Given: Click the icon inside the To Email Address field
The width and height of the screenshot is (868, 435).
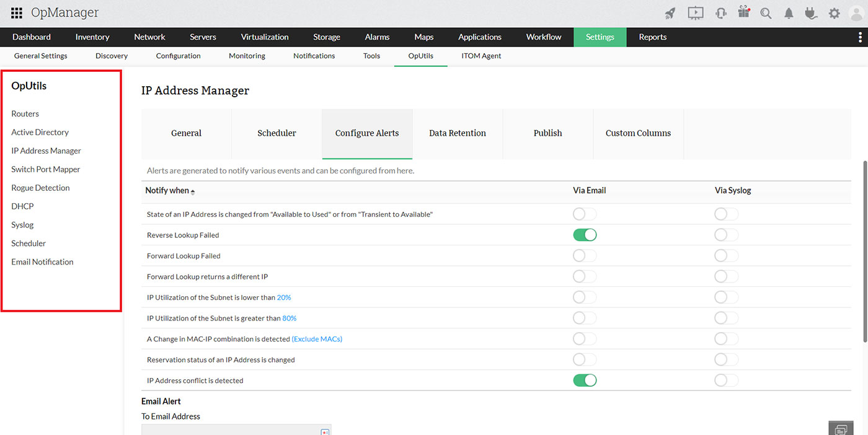Looking at the screenshot, I should click(324, 431).
